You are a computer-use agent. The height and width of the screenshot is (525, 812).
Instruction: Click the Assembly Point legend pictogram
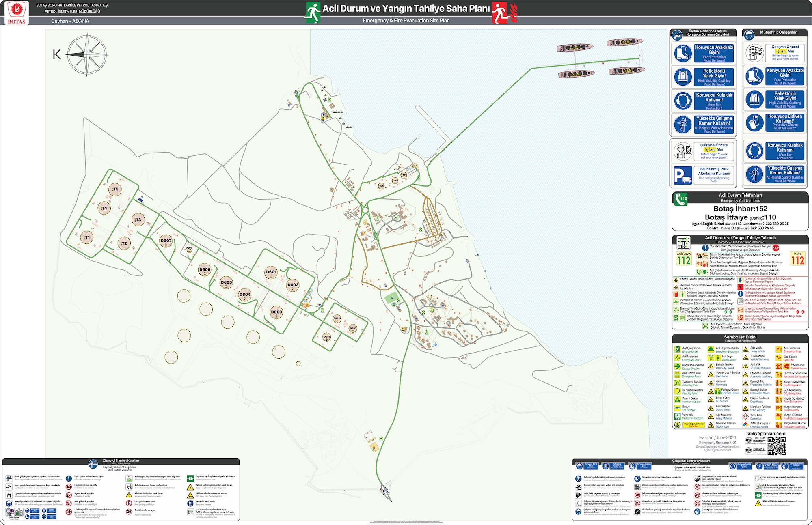pos(677,383)
